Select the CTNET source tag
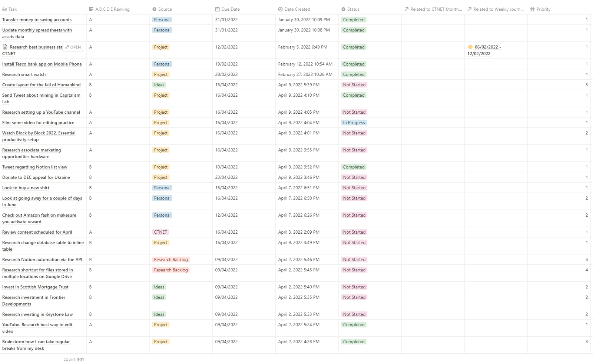The width and height of the screenshot is (593, 364). pos(160,232)
